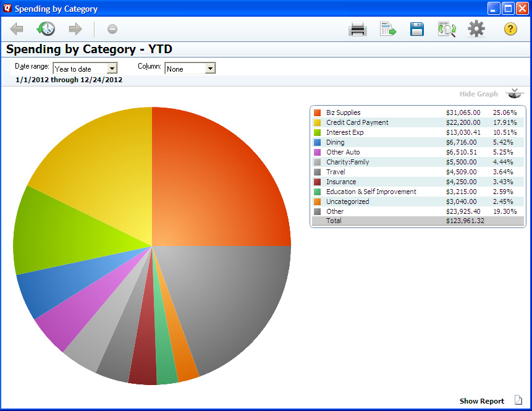Click Dining blue legend swatch
This screenshot has width=532, height=411.
[317, 142]
